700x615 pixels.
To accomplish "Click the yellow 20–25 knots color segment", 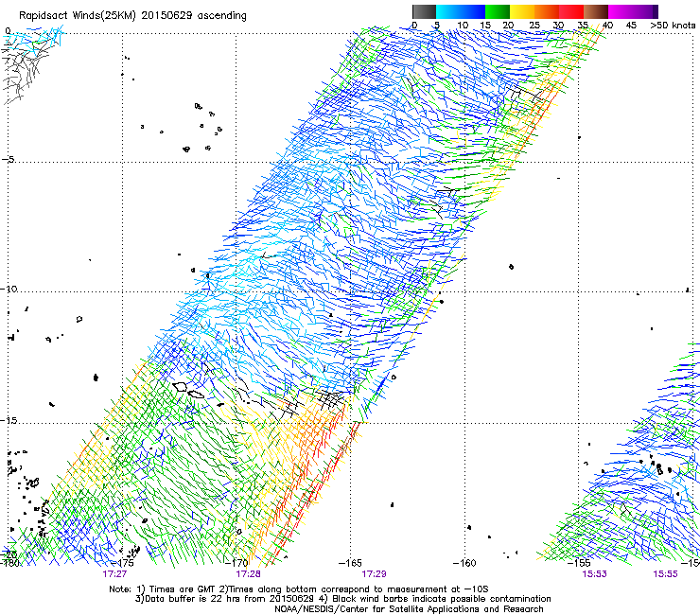I will pos(522,11).
